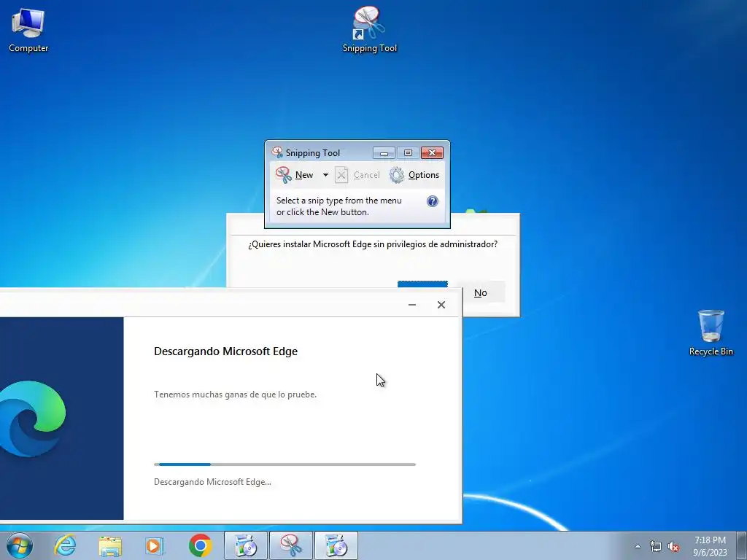Image resolution: width=747 pixels, height=560 pixels.
Task: Expand the New snip type dropdown arrow
Action: pos(325,175)
